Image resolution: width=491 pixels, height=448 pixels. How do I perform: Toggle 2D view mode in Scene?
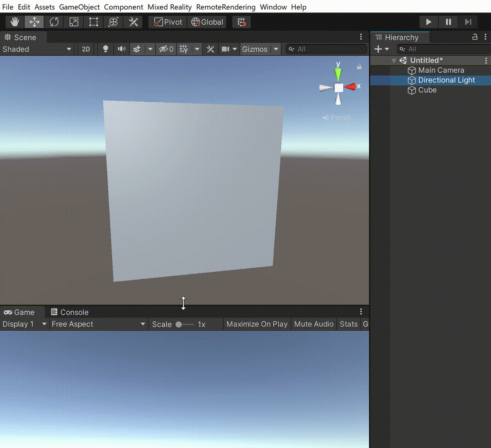(x=86, y=49)
